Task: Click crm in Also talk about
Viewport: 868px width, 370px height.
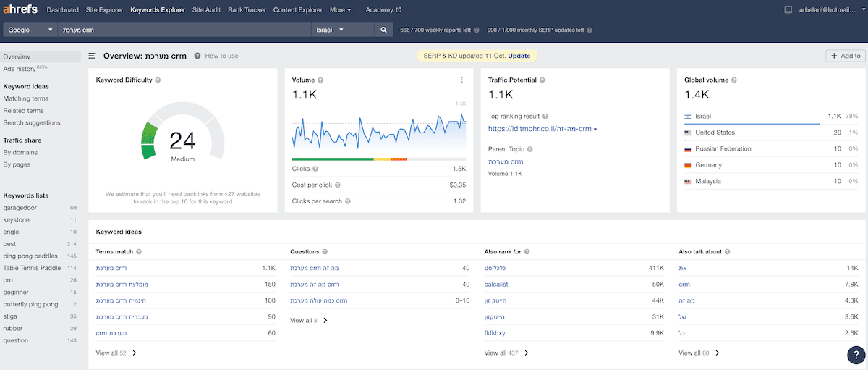Action: 684,285
